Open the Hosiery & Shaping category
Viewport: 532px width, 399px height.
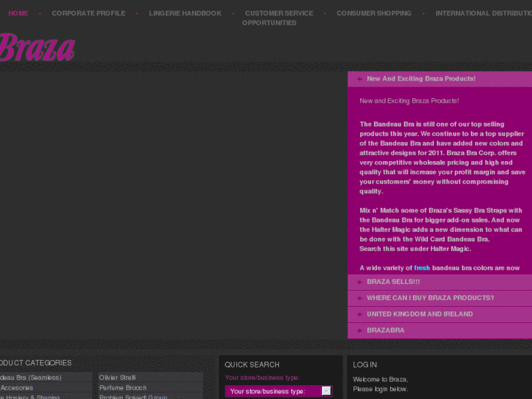click(x=45, y=397)
